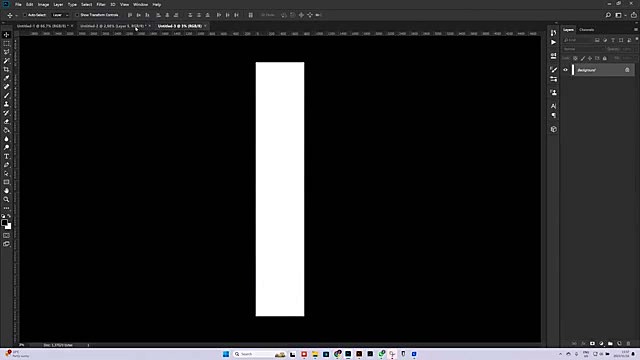Open the Layers panel options menu

coord(636,29)
